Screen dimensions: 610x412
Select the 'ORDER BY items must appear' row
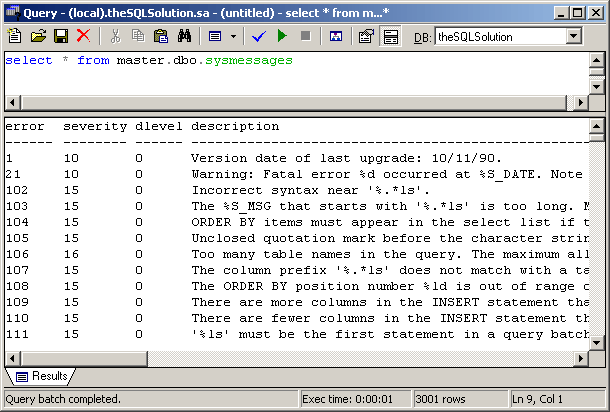[x=296, y=222]
